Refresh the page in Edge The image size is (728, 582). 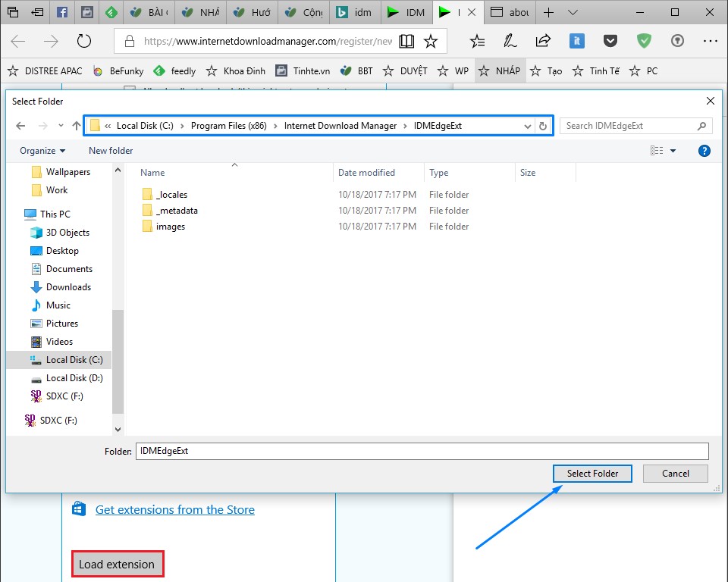[x=84, y=42]
